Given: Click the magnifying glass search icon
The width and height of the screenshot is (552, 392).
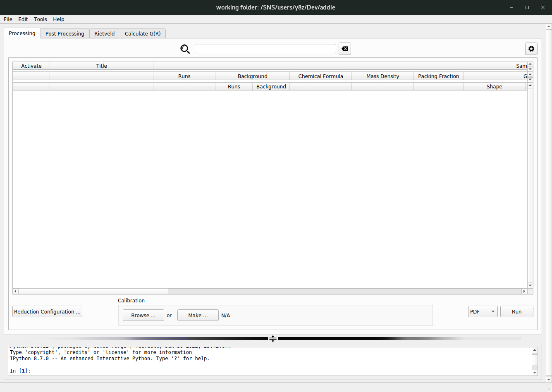Looking at the screenshot, I should (x=185, y=49).
